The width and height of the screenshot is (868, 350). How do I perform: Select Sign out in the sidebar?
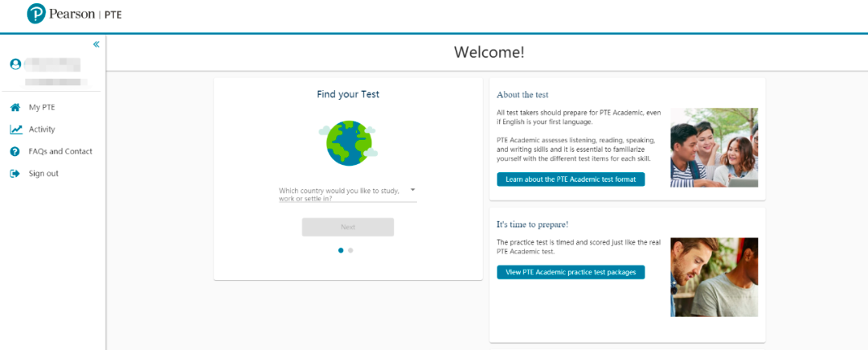(43, 174)
